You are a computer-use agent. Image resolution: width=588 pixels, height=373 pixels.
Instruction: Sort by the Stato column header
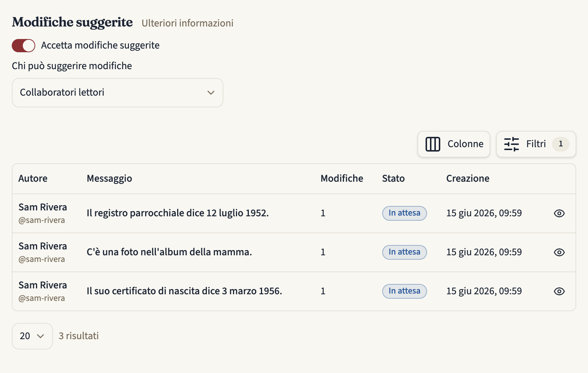(x=393, y=178)
